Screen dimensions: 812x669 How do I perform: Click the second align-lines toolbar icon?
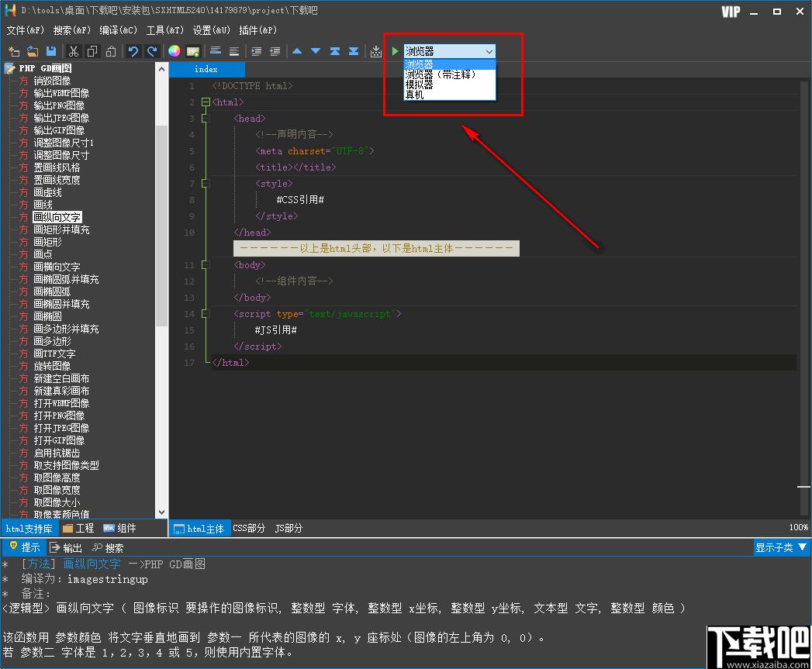coord(234,50)
